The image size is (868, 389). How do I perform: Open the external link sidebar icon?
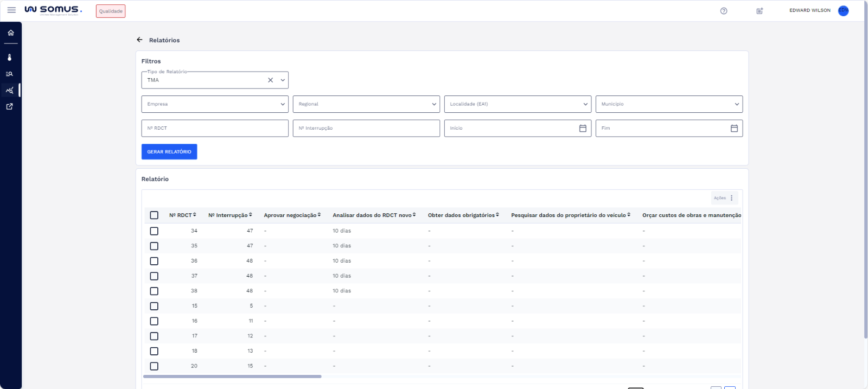pos(10,107)
